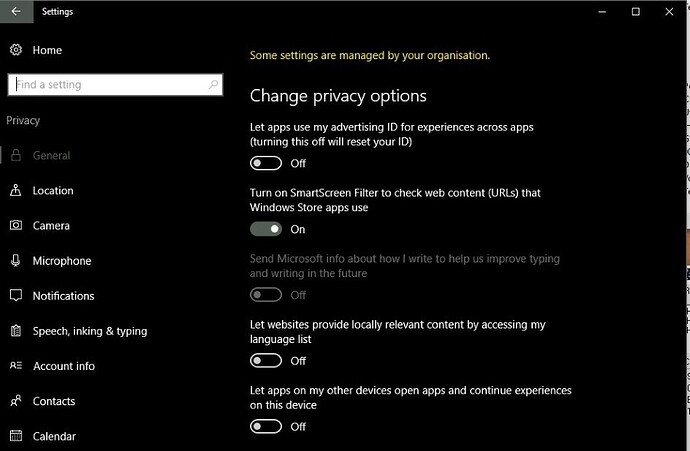Click the Account info icon
This screenshot has width=690, height=451.
click(16, 366)
